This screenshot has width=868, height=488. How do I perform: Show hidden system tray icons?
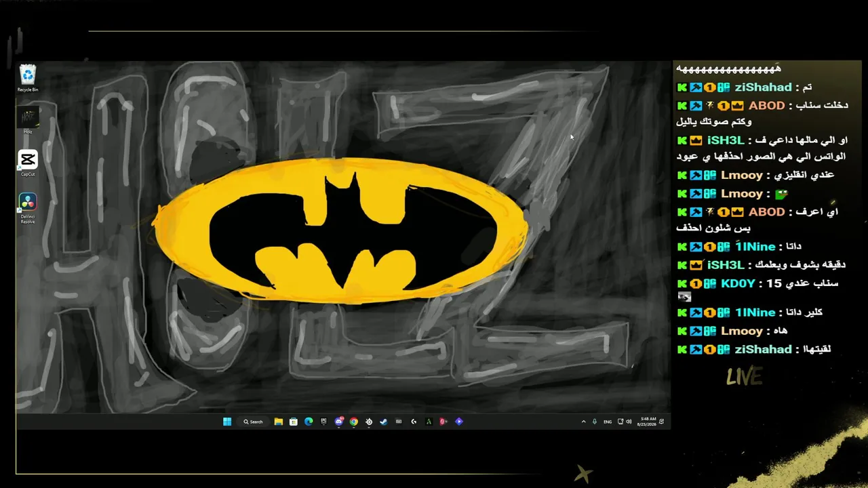(583, 422)
